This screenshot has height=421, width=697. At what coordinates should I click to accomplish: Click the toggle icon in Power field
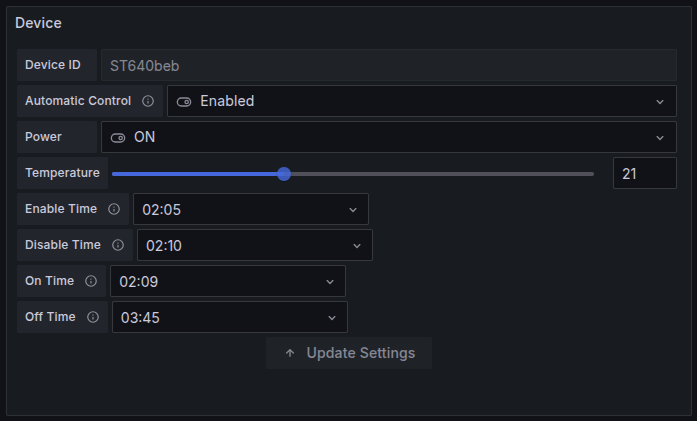118,137
